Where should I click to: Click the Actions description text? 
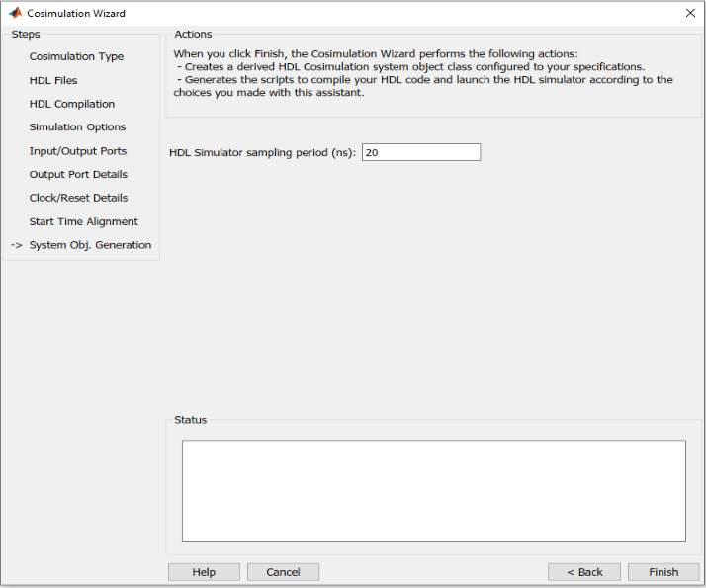point(423,73)
